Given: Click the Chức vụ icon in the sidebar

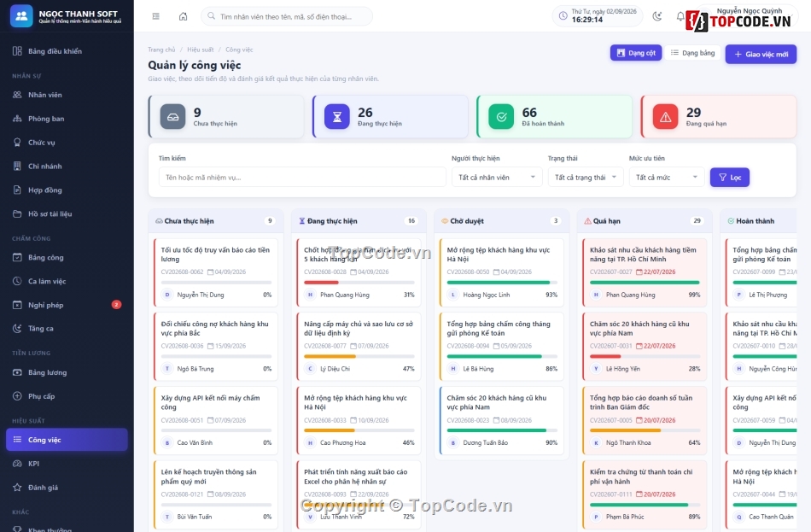Looking at the screenshot, I should [x=17, y=143].
